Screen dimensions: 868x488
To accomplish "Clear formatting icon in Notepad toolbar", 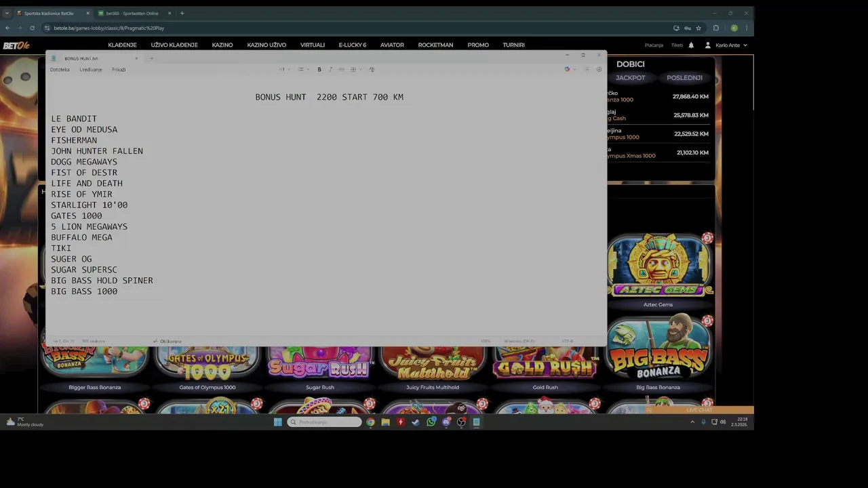I will 372,69.
